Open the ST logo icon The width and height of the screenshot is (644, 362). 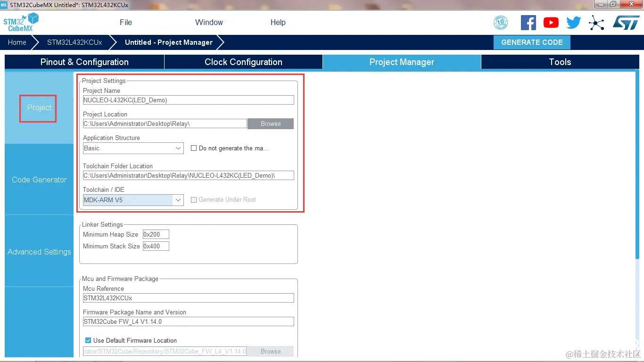(626, 22)
